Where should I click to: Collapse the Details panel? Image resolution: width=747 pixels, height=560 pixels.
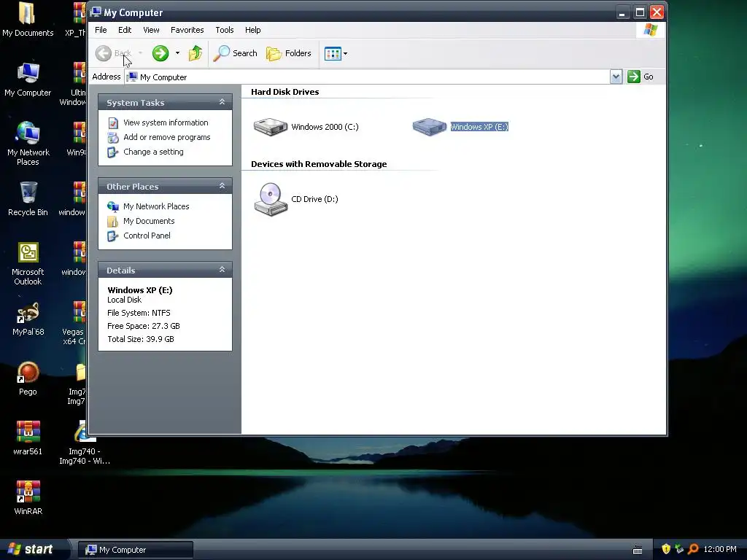click(222, 270)
